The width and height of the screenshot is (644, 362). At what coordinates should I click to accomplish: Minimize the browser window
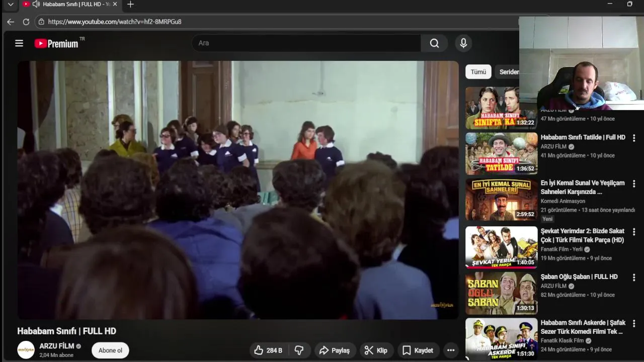coord(610,4)
